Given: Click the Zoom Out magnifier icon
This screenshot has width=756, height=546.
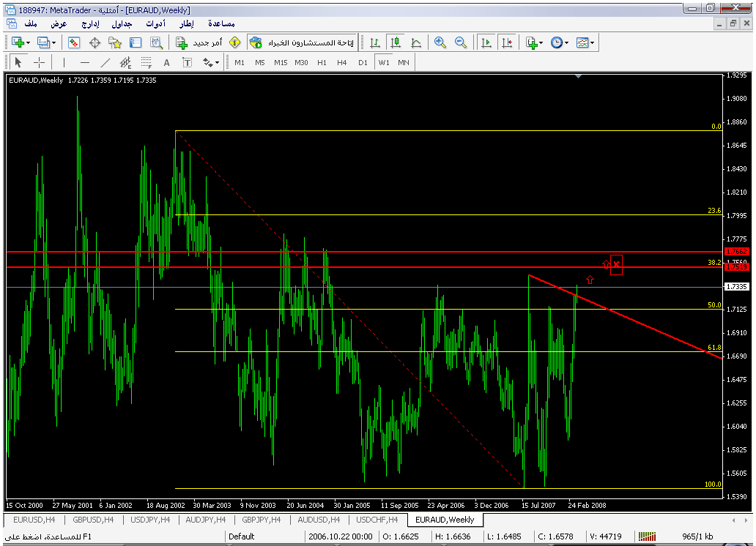Looking at the screenshot, I should point(461,43).
